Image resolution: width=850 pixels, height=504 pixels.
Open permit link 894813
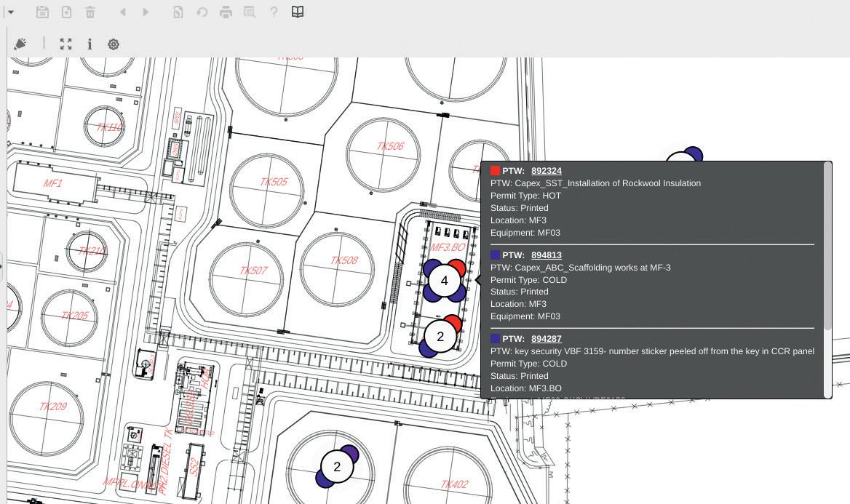coord(546,255)
